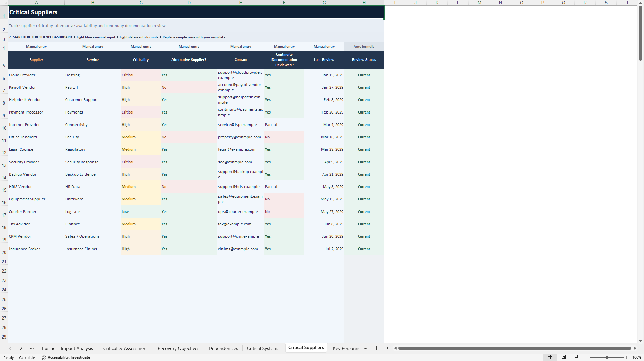
Task: Switch to Recovery Objectives tab
Action: (179, 348)
